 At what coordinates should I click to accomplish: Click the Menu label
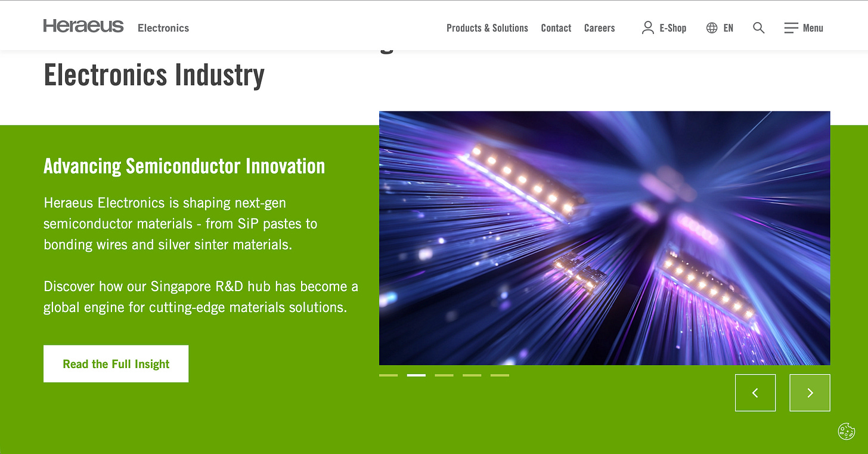[x=813, y=28]
